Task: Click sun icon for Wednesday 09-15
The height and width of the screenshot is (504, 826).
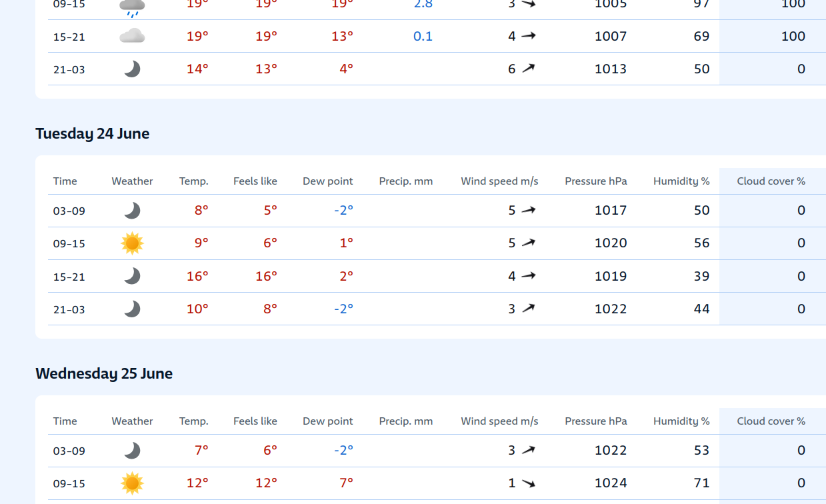Action: [132, 483]
